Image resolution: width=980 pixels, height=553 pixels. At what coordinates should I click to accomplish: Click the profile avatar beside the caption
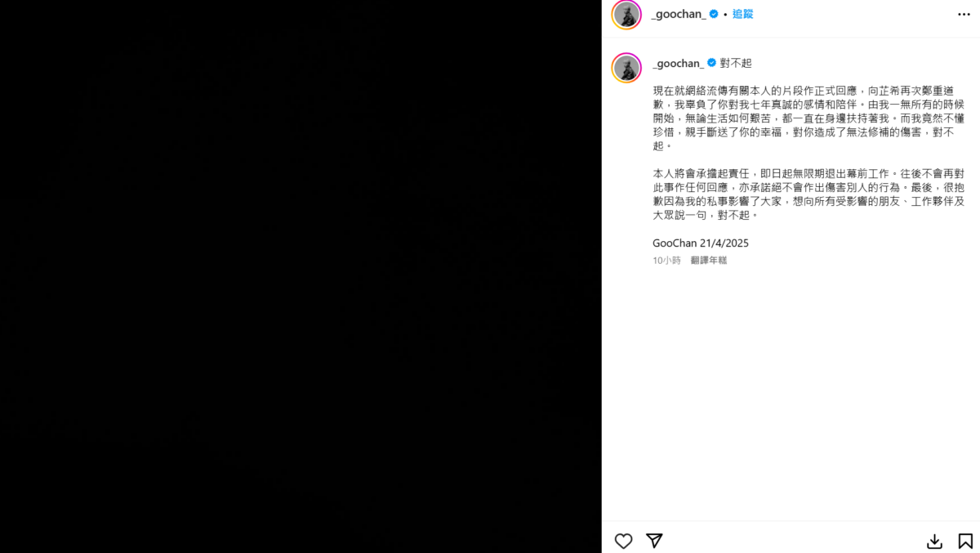[626, 68]
